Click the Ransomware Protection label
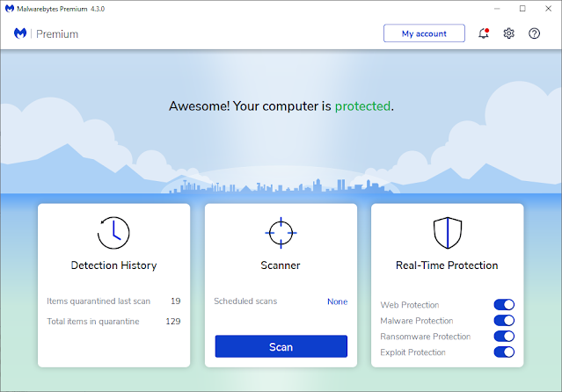562x392 pixels. tap(425, 337)
